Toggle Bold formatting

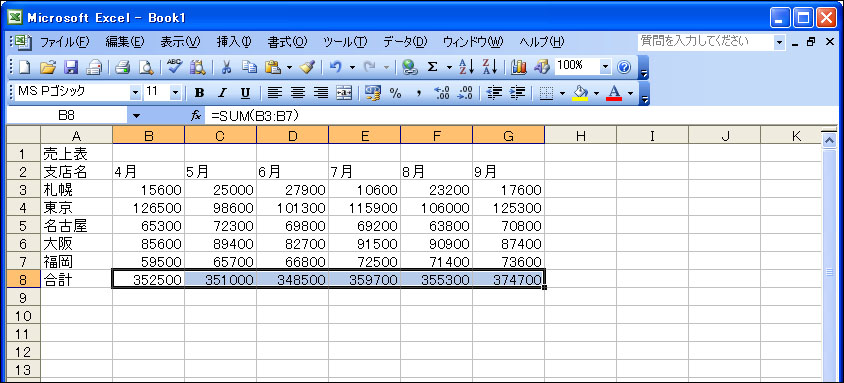(199, 93)
